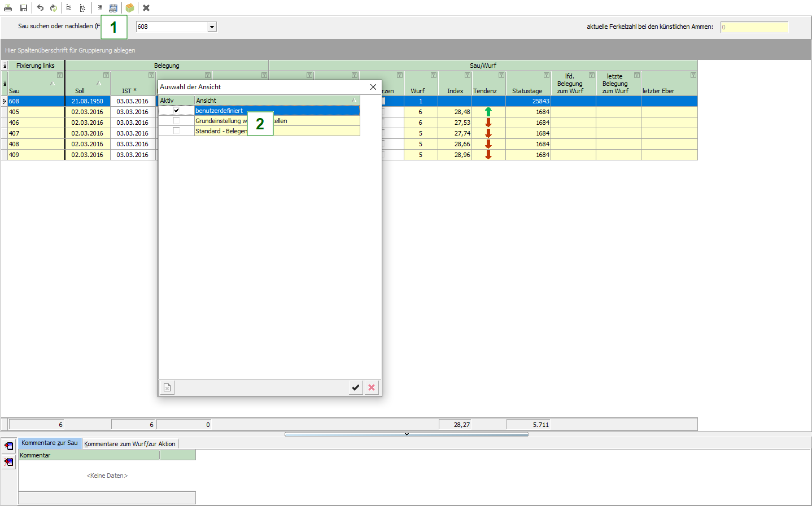Screen dimensions: 812x506
Task: Sort the dialog list by 'Ansicht' column header
Action: [x=271, y=101]
